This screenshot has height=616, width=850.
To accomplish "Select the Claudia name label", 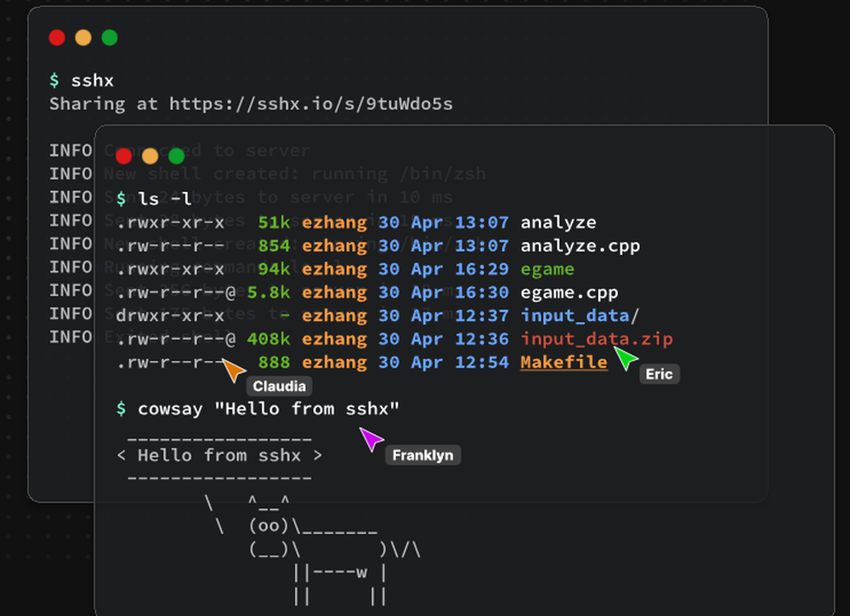I will (x=280, y=386).
